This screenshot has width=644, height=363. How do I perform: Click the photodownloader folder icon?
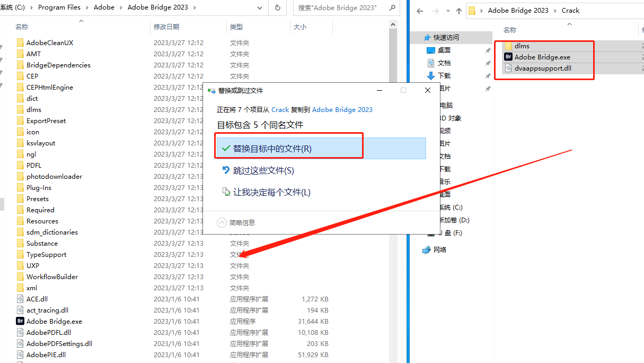click(20, 176)
